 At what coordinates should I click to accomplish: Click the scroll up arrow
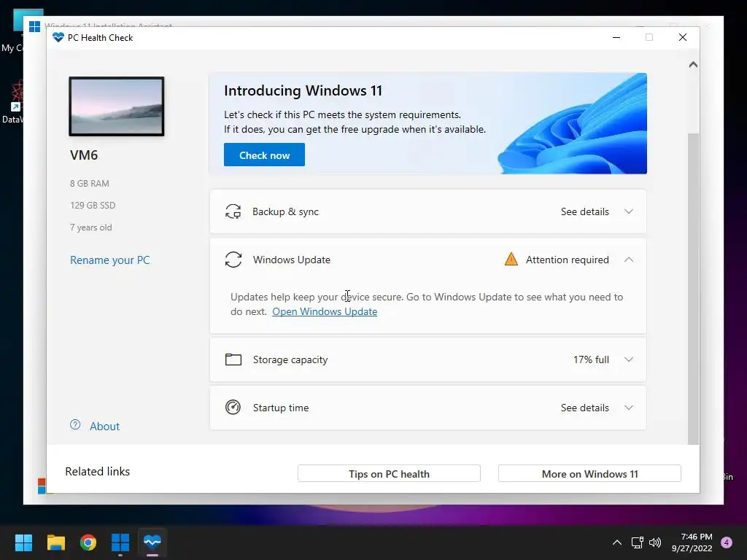pos(693,64)
